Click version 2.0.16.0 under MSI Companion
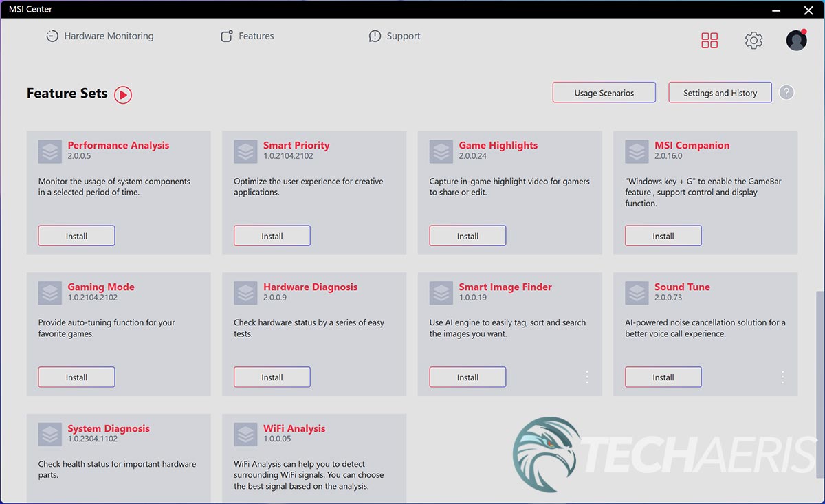The image size is (825, 504). coord(668,156)
